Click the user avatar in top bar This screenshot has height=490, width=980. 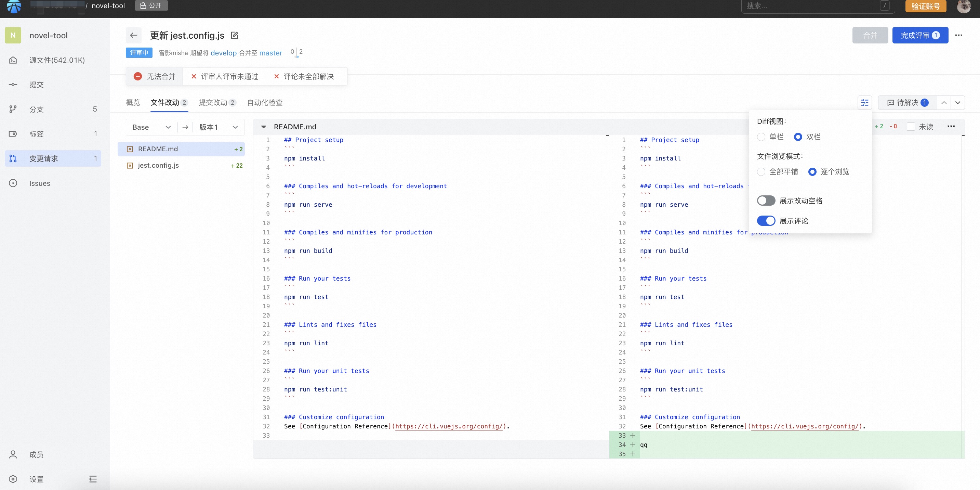[964, 6]
